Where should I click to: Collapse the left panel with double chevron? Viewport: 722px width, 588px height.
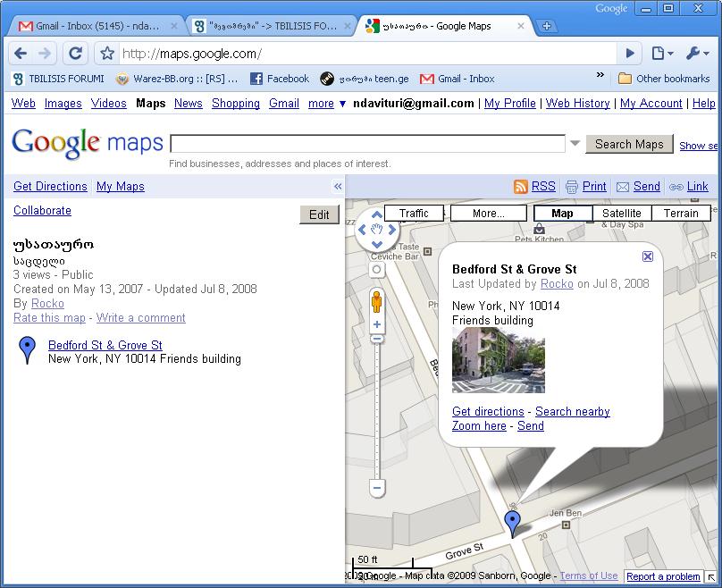click(338, 186)
